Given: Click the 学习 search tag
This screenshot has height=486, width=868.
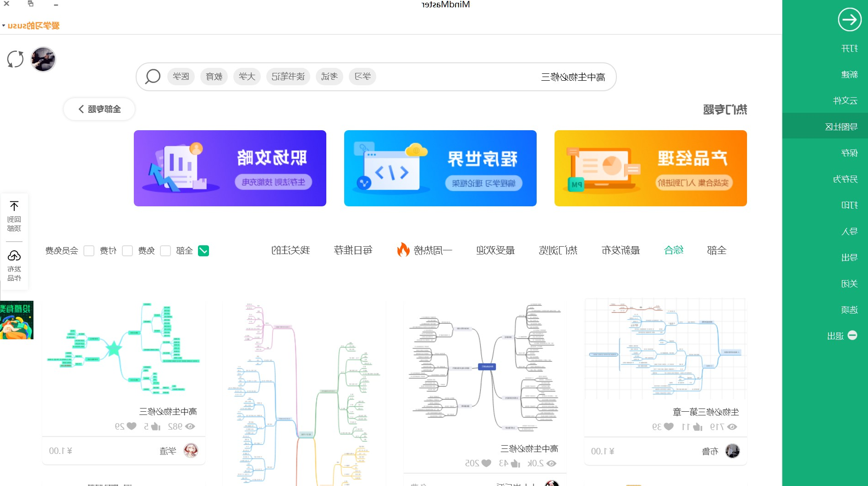Looking at the screenshot, I should click(363, 76).
